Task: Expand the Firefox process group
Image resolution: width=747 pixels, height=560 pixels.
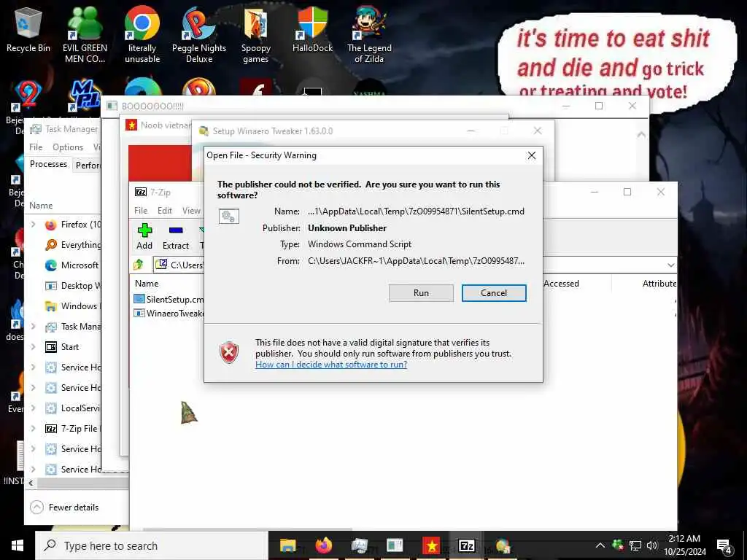Action: click(34, 225)
